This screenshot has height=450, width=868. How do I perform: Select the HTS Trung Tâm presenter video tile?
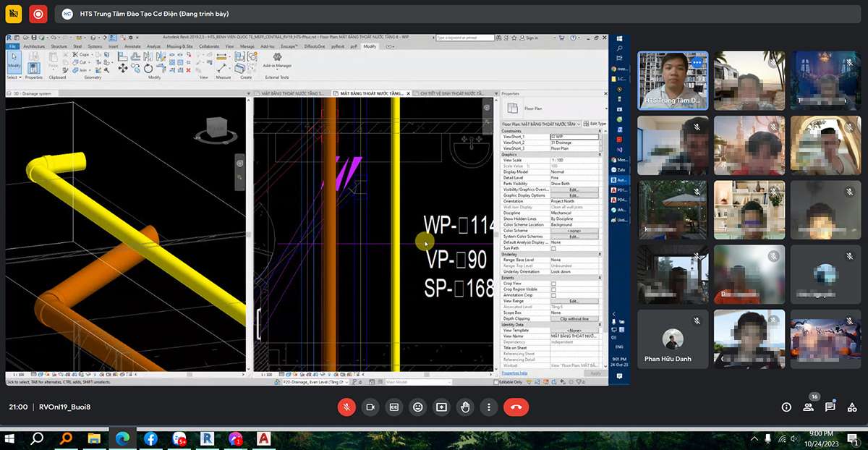coord(673,80)
